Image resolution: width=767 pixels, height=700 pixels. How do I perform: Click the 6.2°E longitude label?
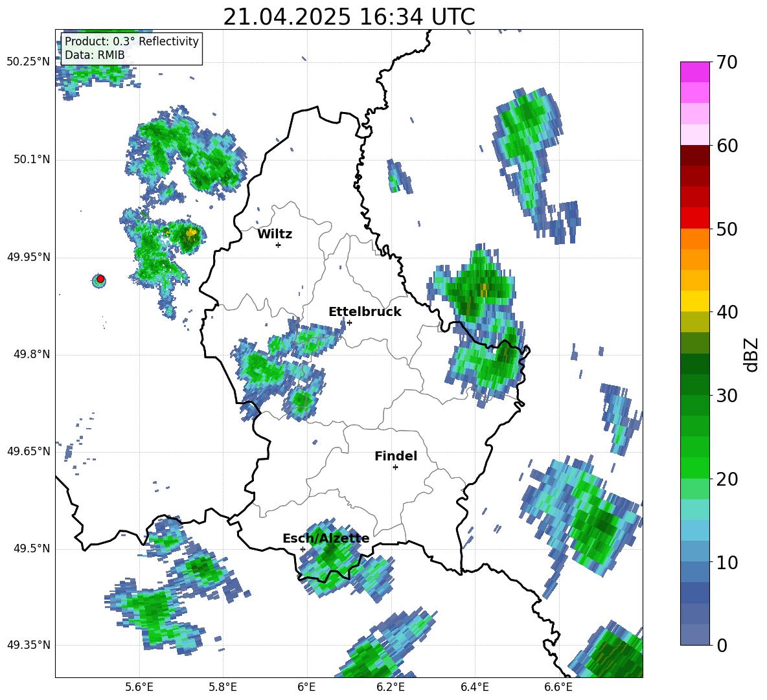[x=391, y=687]
